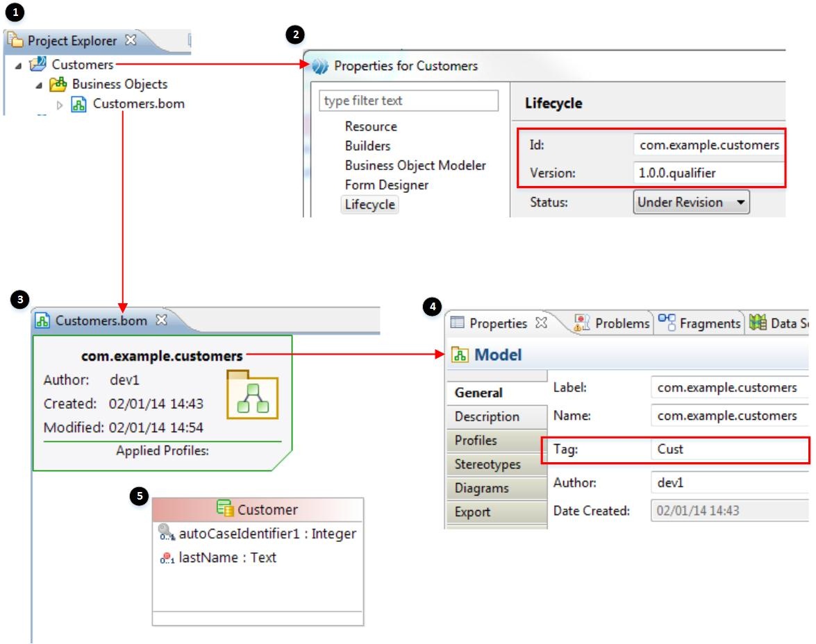Screen dimensions: 816x644
Task: Click the Id field com.example.customers
Action: tap(709, 145)
